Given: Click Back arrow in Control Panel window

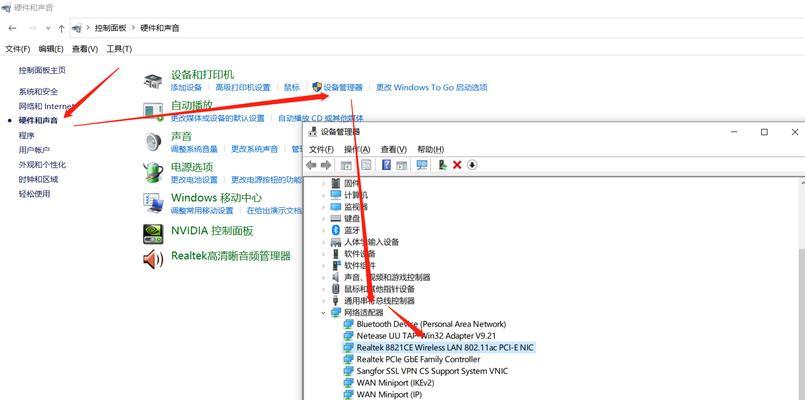Looking at the screenshot, I should pyautogui.click(x=12, y=28).
